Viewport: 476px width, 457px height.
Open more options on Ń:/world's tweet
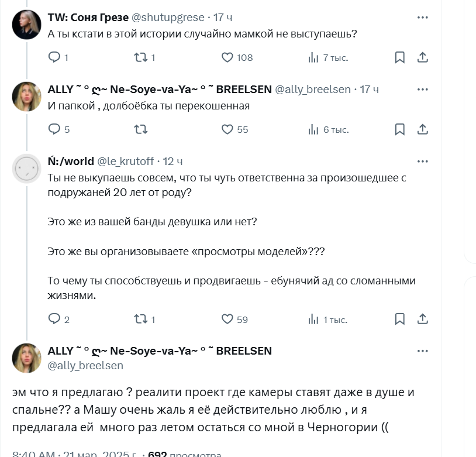pos(423,162)
